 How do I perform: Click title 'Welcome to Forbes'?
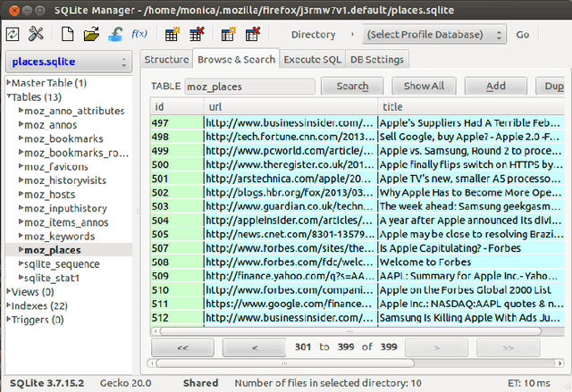[425, 262]
